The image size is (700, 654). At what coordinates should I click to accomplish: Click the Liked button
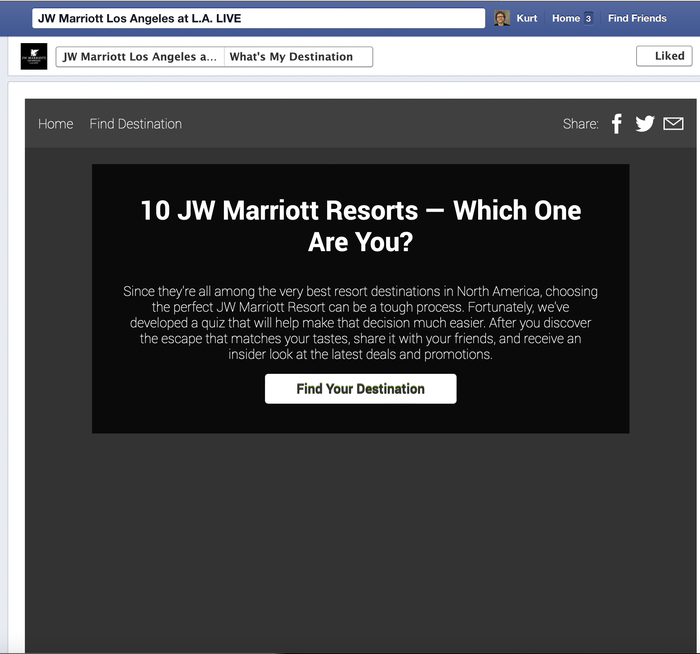[x=664, y=56]
